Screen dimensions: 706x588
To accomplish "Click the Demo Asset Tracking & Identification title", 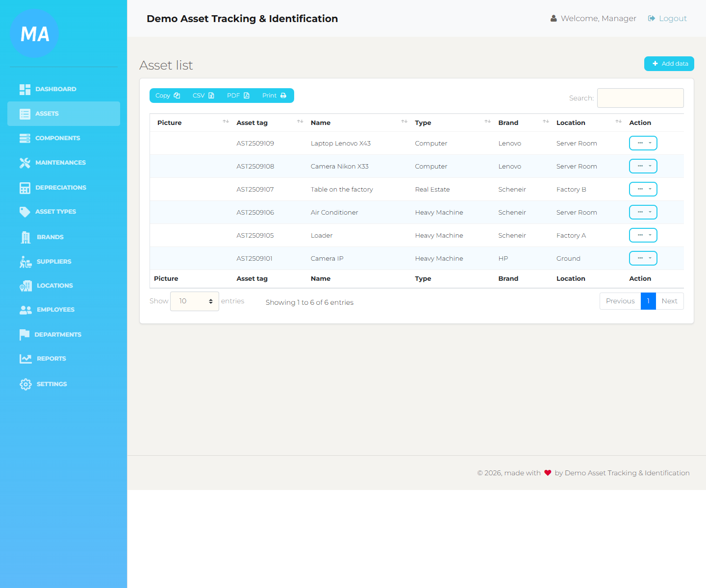I will click(x=242, y=19).
